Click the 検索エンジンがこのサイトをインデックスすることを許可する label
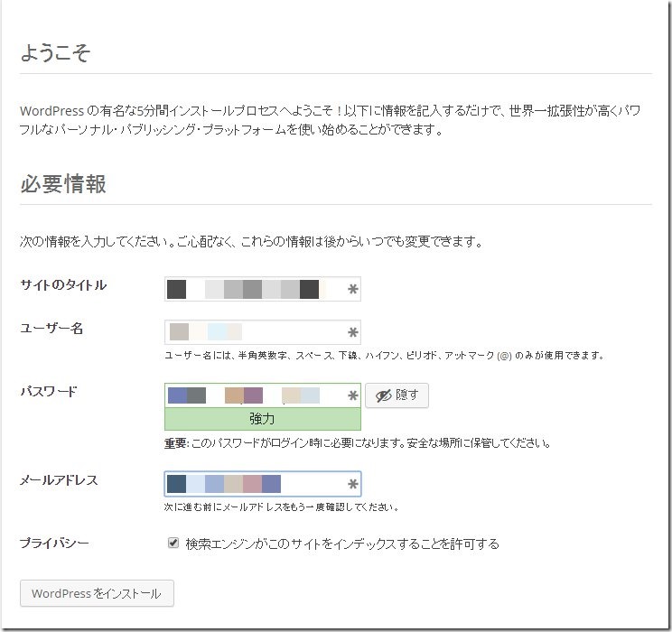Viewport: 672px width, 632px height. coord(342,544)
